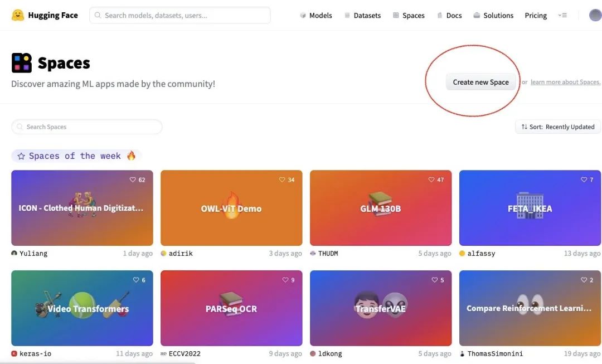Open the Compare Reinforcement Learning space card
The width and height of the screenshot is (602, 364).
click(x=530, y=308)
